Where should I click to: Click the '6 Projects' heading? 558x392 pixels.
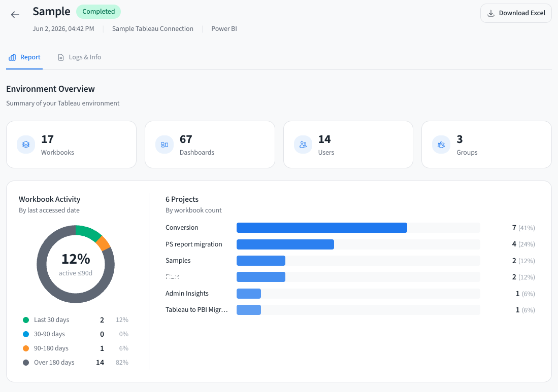click(x=182, y=199)
